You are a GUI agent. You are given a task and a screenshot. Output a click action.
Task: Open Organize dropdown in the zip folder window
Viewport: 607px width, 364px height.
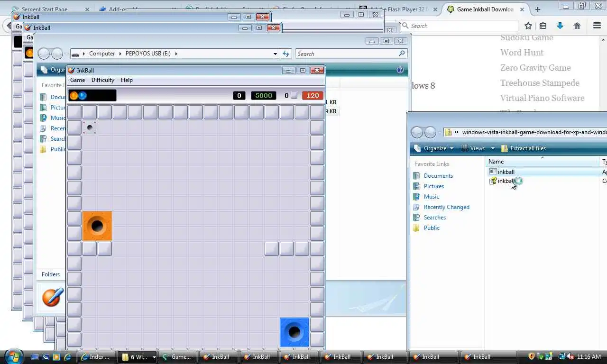tap(433, 148)
